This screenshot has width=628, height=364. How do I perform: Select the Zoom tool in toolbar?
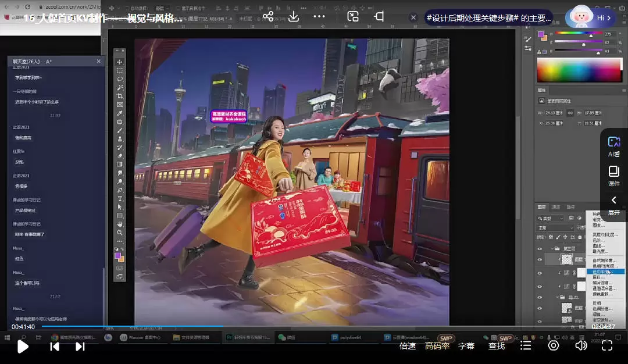tap(120, 233)
